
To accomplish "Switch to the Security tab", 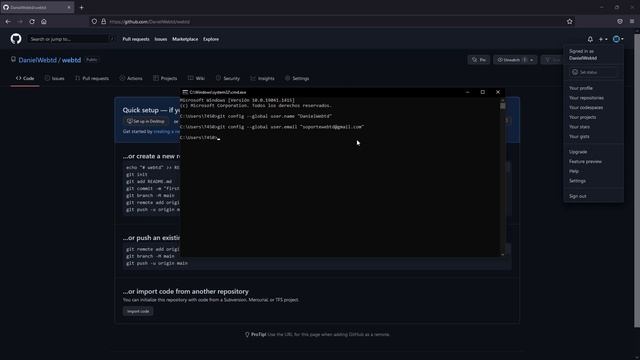I will click(x=228, y=78).
